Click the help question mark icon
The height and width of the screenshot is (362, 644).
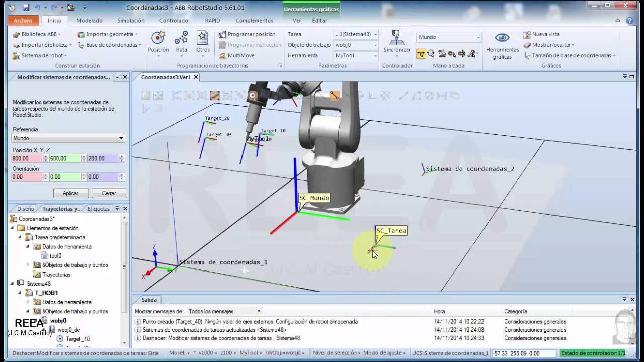point(629,21)
